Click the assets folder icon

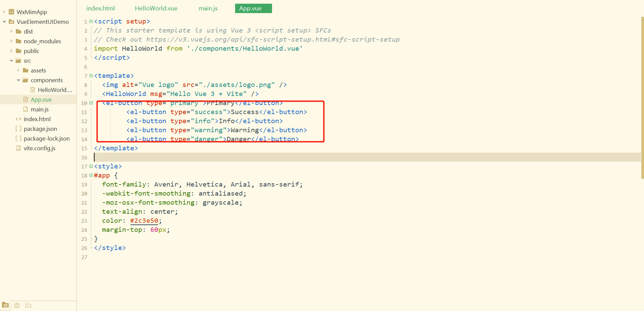click(25, 70)
